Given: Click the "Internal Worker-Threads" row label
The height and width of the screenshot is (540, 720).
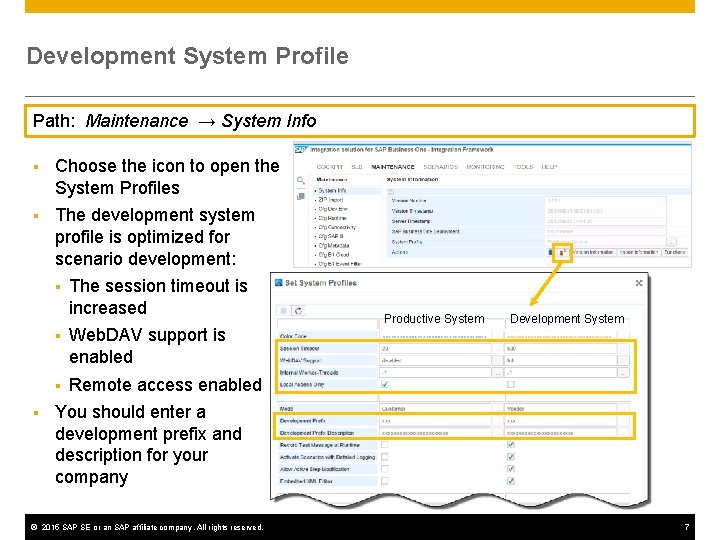Looking at the screenshot, I should [x=309, y=373].
